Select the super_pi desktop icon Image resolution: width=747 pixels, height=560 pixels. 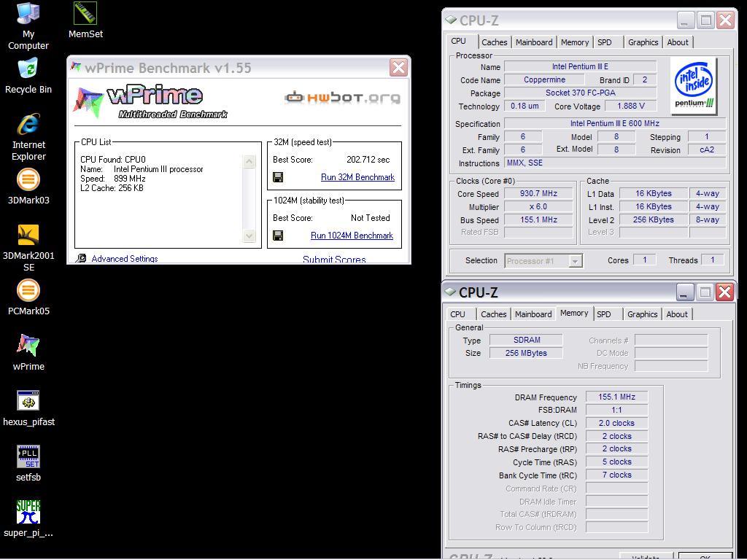[28, 519]
